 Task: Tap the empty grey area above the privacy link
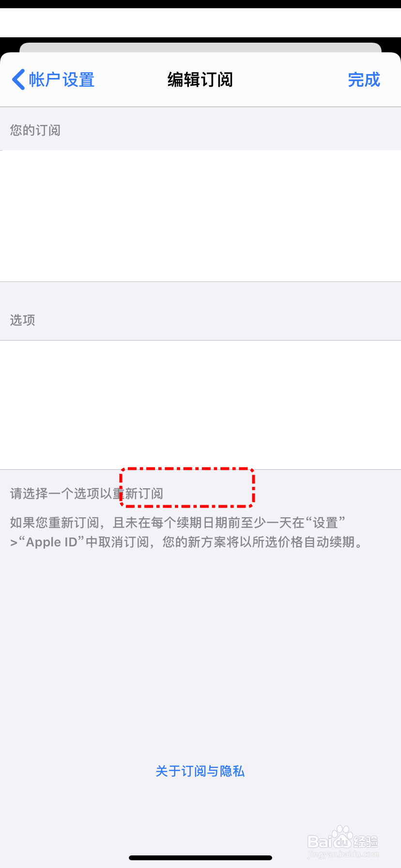200,654
